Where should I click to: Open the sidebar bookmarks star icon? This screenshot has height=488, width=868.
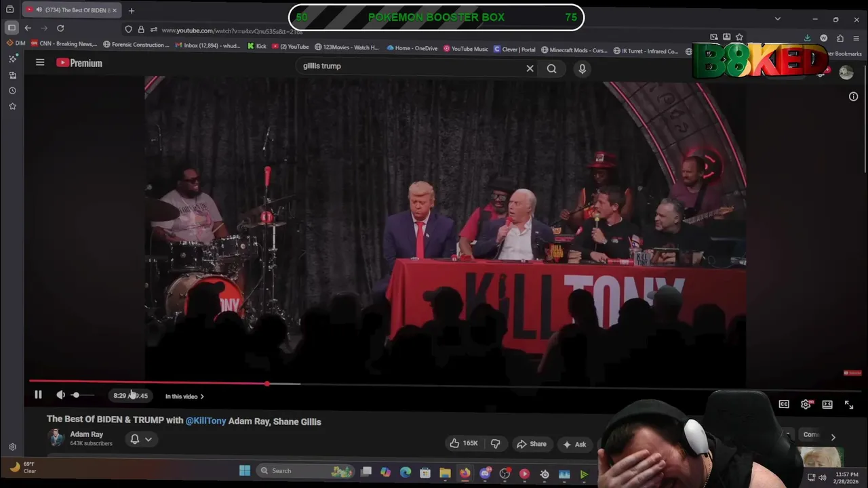pyautogui.click(x=12, y=106)
